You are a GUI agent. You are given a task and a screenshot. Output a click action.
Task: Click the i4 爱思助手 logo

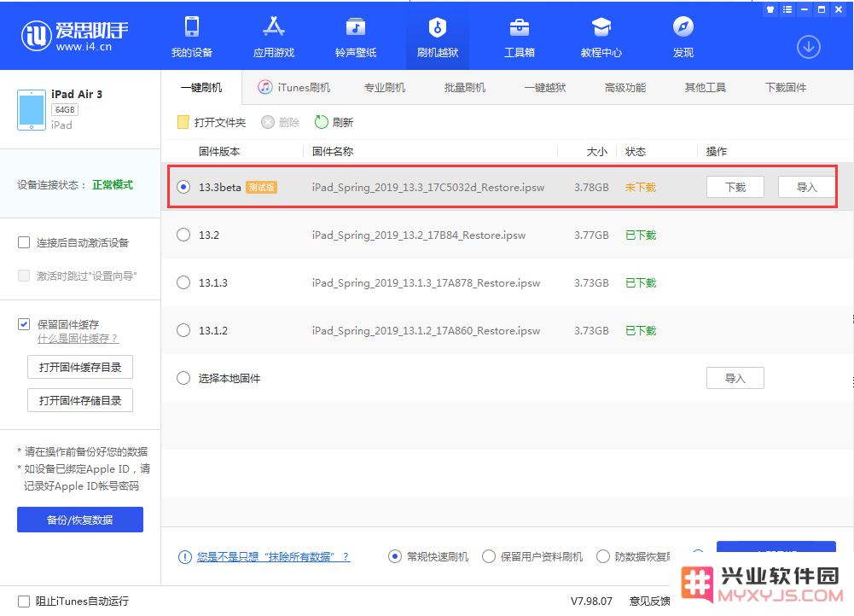pos(74,37)
